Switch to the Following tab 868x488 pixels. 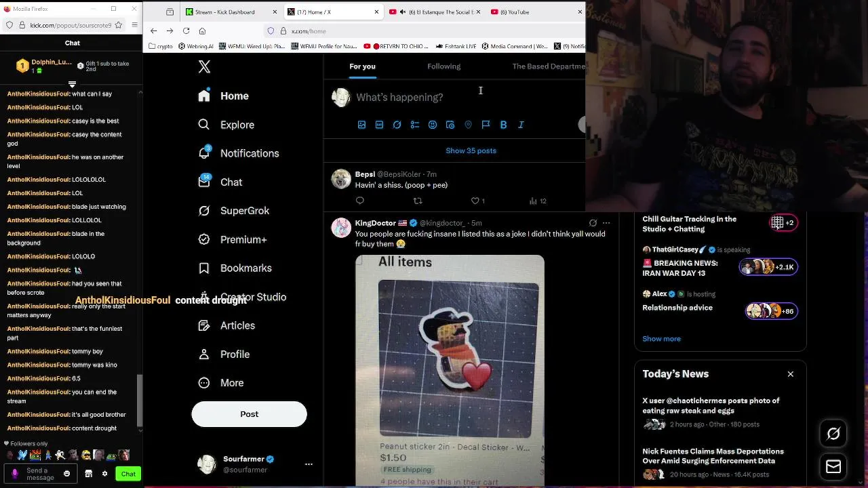443,66
